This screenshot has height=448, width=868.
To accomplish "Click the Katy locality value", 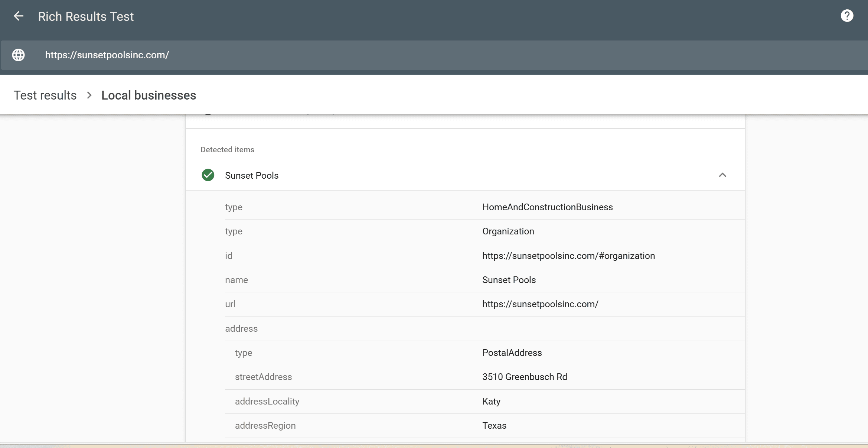I will coord(492,402).
